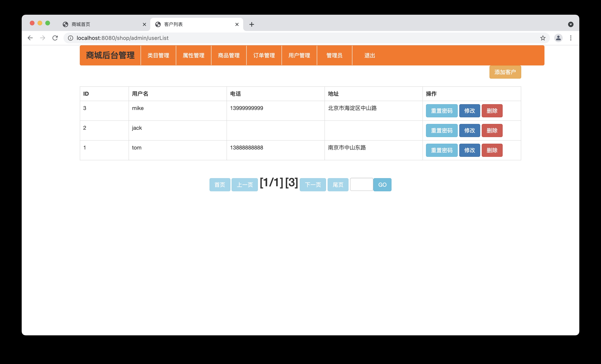Screen dimensions: 601x364
Task: Close the 商城首页 tab
Action: [144, 24]
